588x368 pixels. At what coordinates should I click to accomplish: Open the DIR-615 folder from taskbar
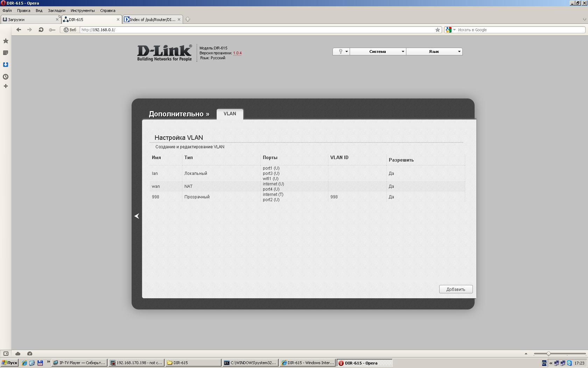coord(194,363)
